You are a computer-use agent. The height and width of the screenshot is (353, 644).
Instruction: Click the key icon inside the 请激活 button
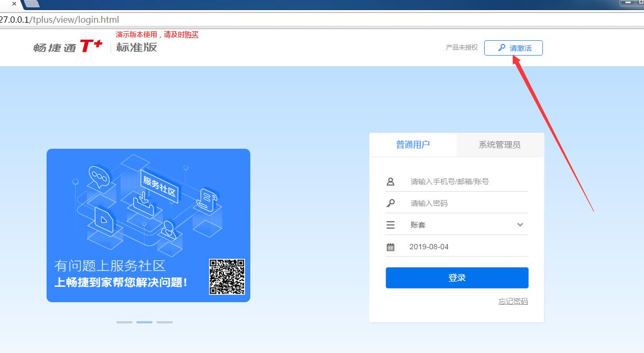pos(501,48)
